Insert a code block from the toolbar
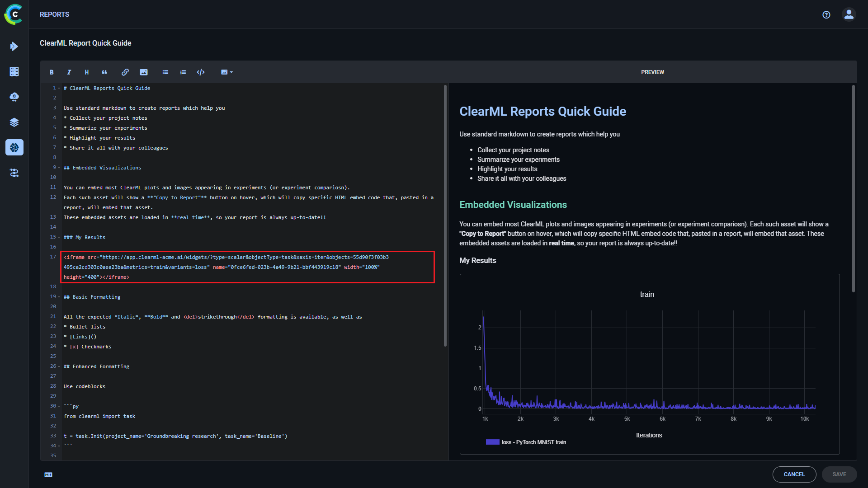This screenshot has width=868, height=488. pos(201,72)
